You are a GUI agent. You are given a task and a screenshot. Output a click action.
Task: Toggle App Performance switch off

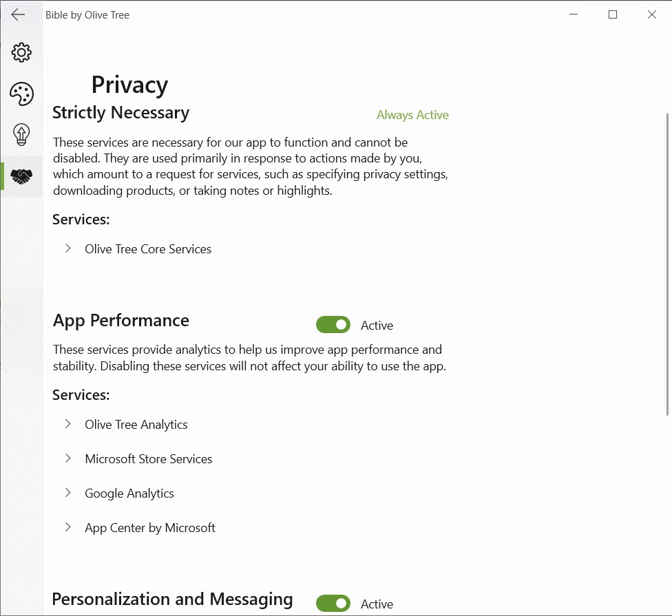pyautogui.click(x=333, y=325)
